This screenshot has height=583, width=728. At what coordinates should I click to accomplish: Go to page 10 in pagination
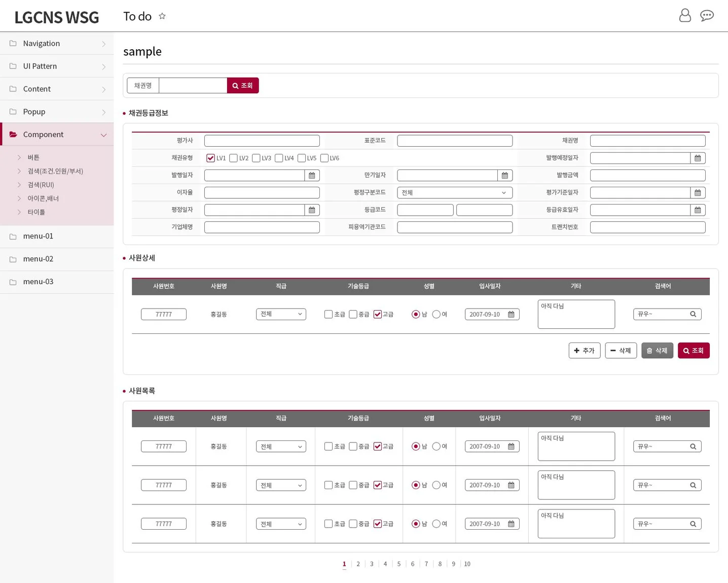(467, 564)
